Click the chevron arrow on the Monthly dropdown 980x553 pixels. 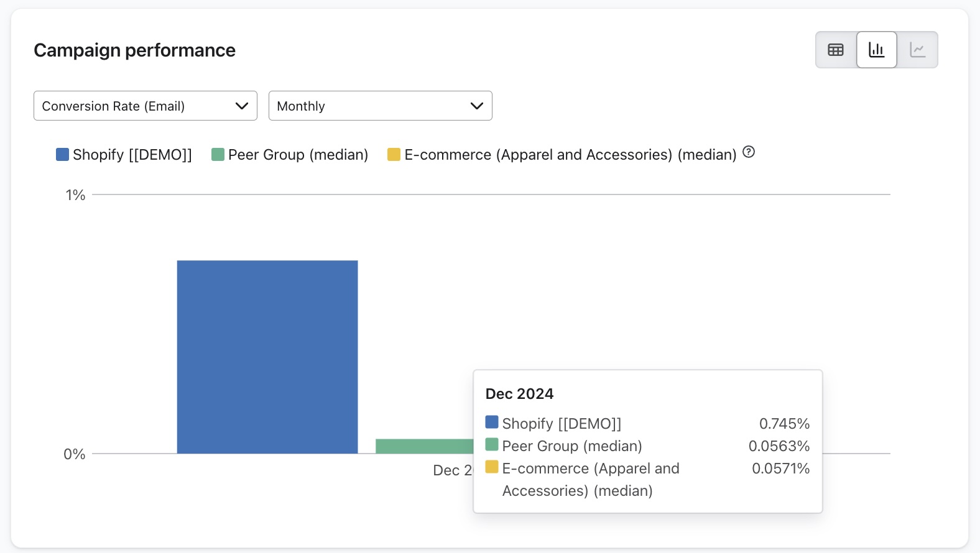tap(476, 106)
